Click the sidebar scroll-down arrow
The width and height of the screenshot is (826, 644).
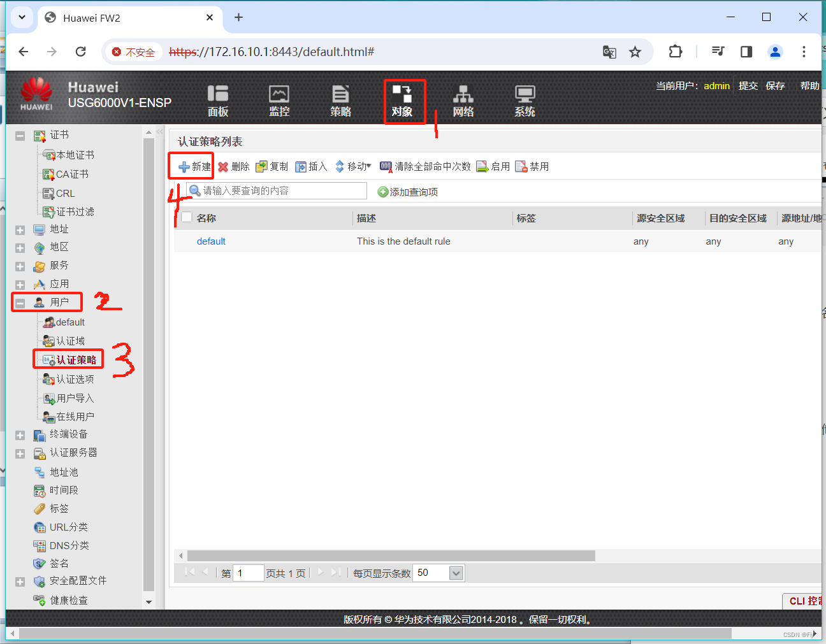[149, 602]
